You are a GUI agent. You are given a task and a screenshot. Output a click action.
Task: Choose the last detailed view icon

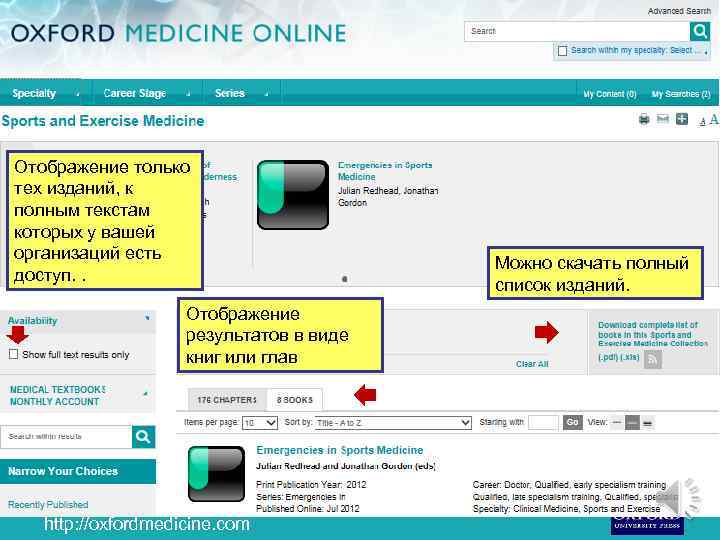point(647,423)
